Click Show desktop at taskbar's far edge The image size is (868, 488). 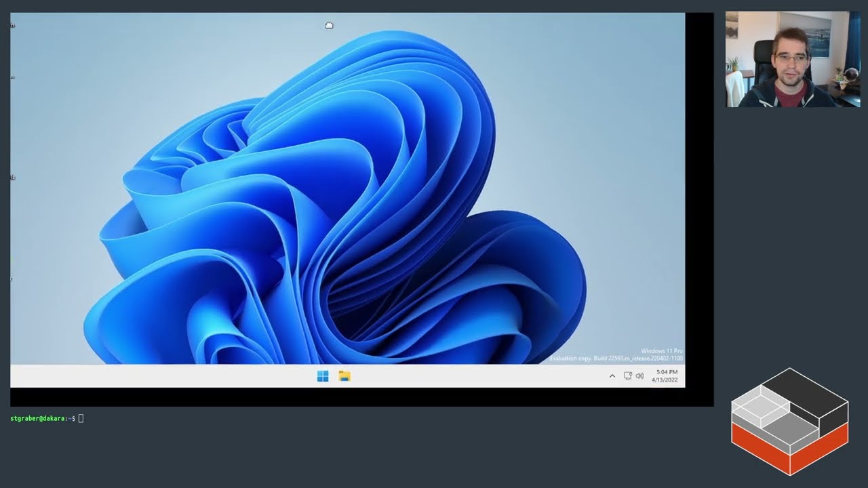pyautogui.click(x=683, y=376)
